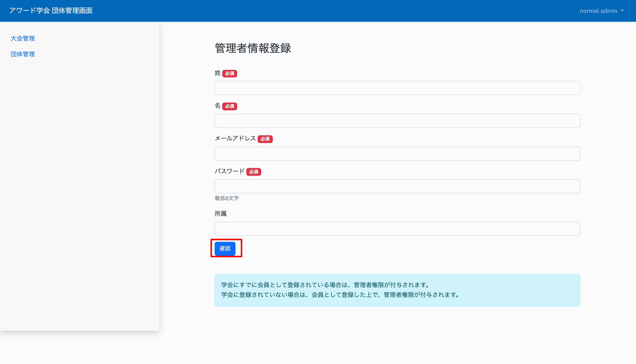Click the 必須 badge beside メールアドレス

click(265, 139)
